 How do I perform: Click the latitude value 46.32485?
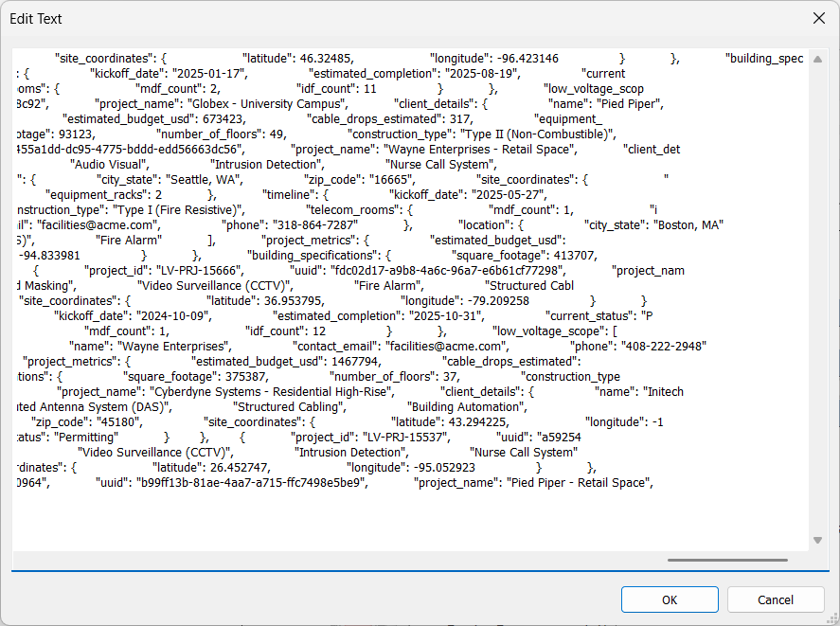(x=327, y=59)
